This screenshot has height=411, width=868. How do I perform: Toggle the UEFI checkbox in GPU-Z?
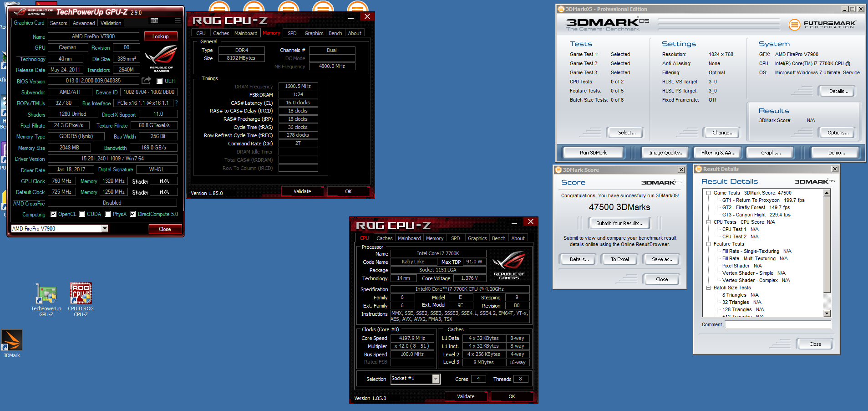coord(159,81)
